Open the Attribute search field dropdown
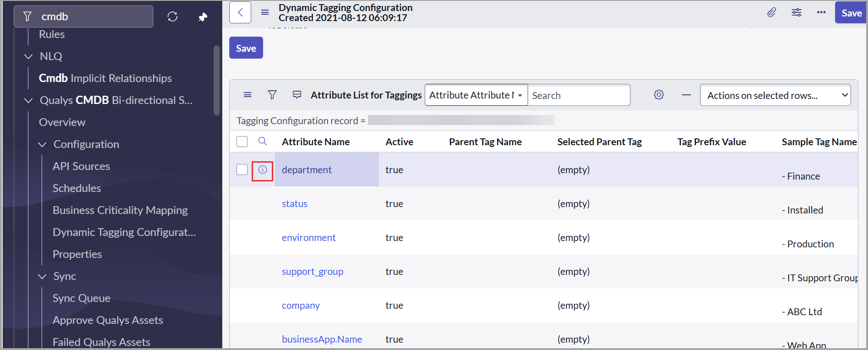The image size is (868, 350). 476,95
